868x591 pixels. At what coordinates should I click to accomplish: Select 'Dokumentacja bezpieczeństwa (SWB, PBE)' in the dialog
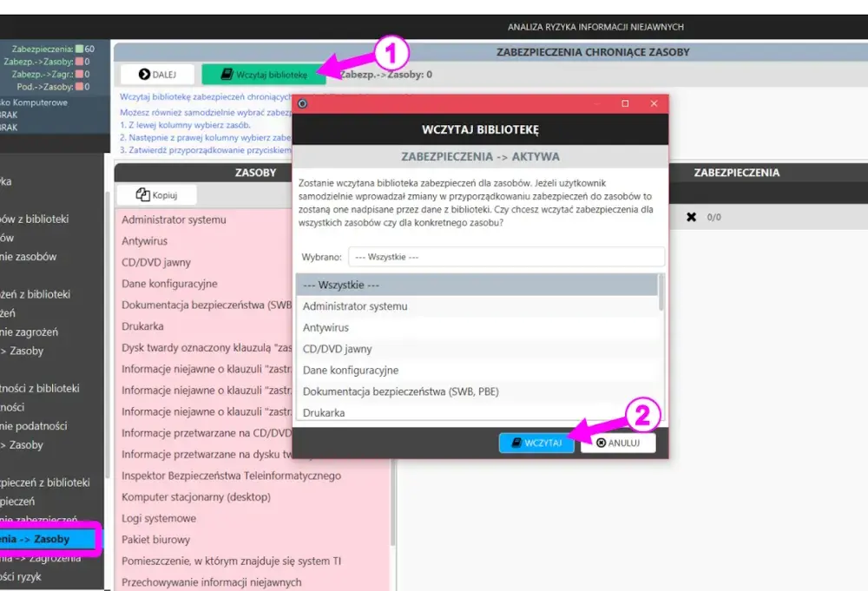click(477, 391)
